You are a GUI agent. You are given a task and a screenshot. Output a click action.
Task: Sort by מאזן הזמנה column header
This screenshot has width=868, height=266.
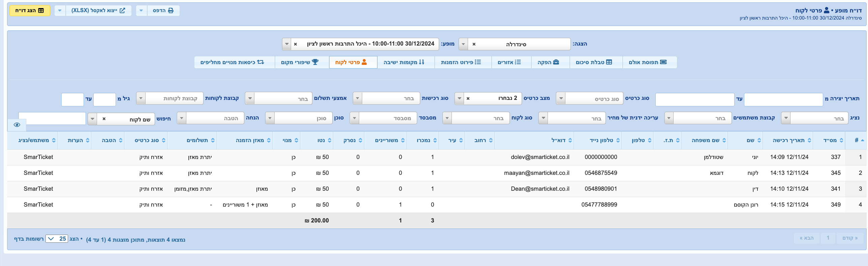point(245,140)
